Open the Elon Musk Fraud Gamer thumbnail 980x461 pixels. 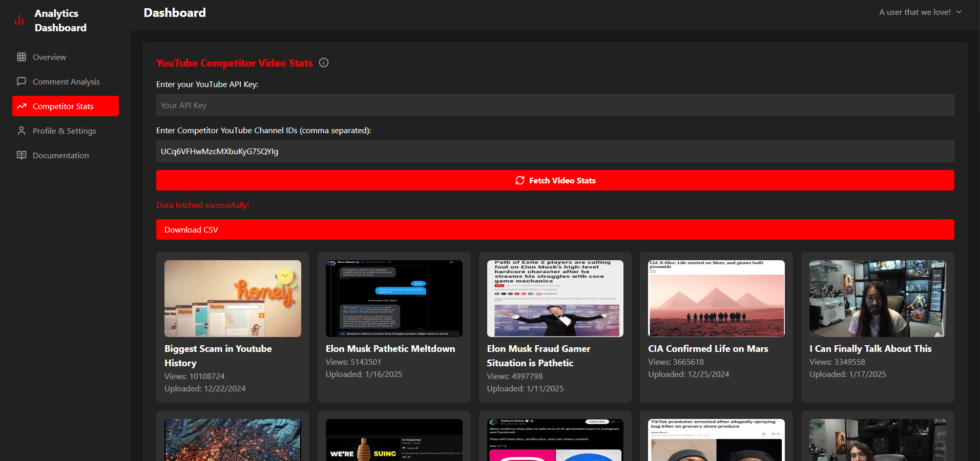pos(555,299)
